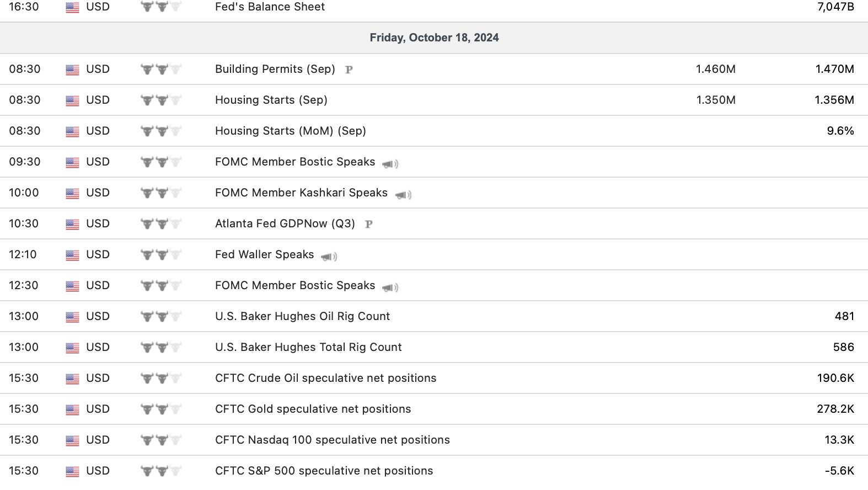Open CFTC Crude Oil speculative net positions
The height and width of the screenshot is (490, 868).
[x=325, y=378]
